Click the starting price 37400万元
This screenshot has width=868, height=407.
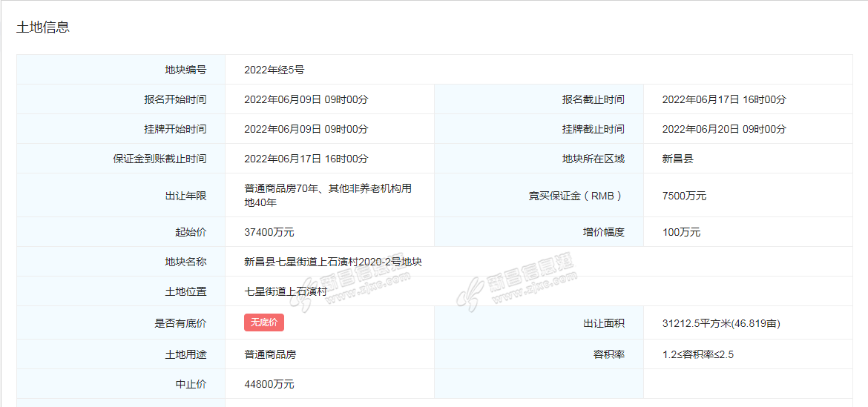(x=269, y=232)
